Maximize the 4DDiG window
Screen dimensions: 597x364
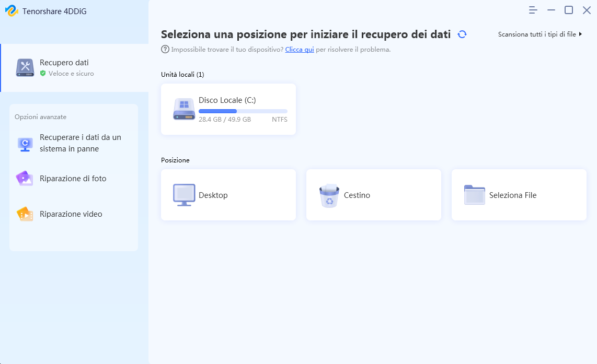568,10
